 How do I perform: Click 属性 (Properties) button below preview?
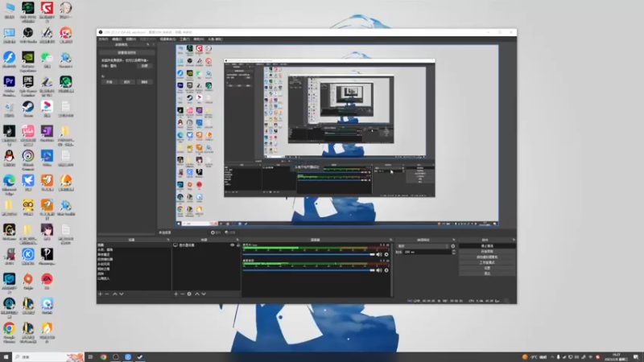(216, 232)
